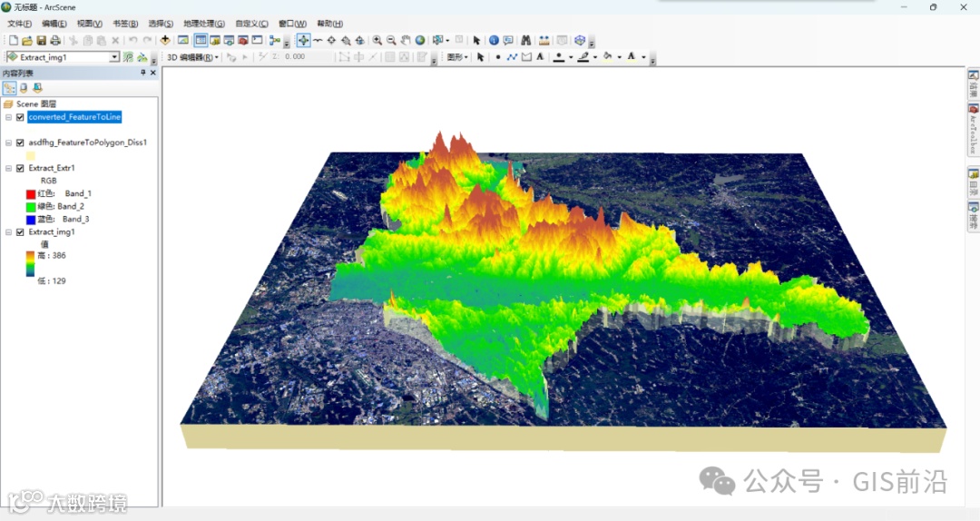Screen dimensions: 980x521
Task: Open the 窗口(W) menu
Action: click(x=292, y=24)
